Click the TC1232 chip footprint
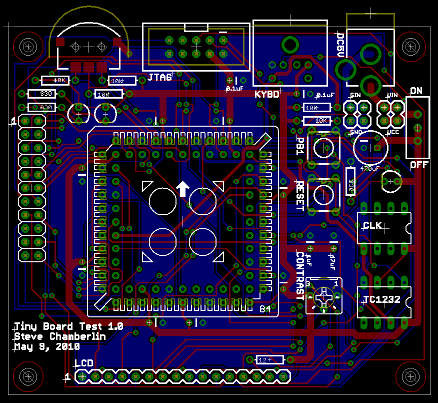Image resolution: width=438 pixels, height=403 pixels. click(384, 302)
